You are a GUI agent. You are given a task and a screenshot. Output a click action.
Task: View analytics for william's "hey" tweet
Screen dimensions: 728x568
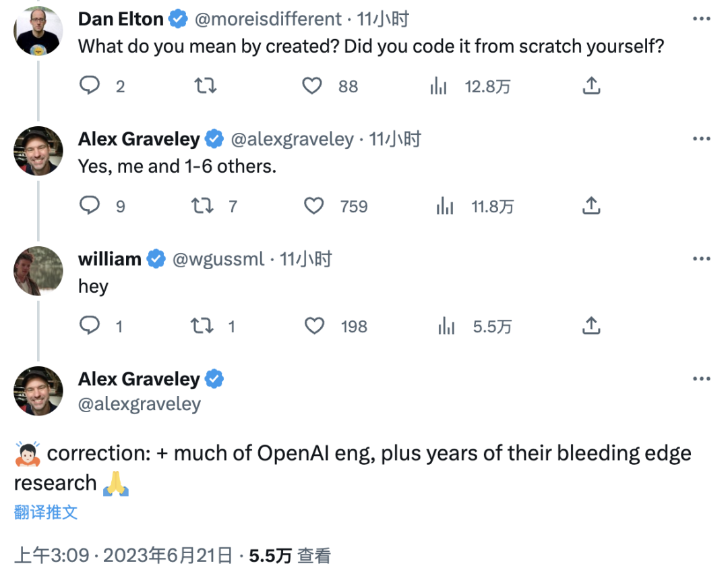[x=445, y=326]
